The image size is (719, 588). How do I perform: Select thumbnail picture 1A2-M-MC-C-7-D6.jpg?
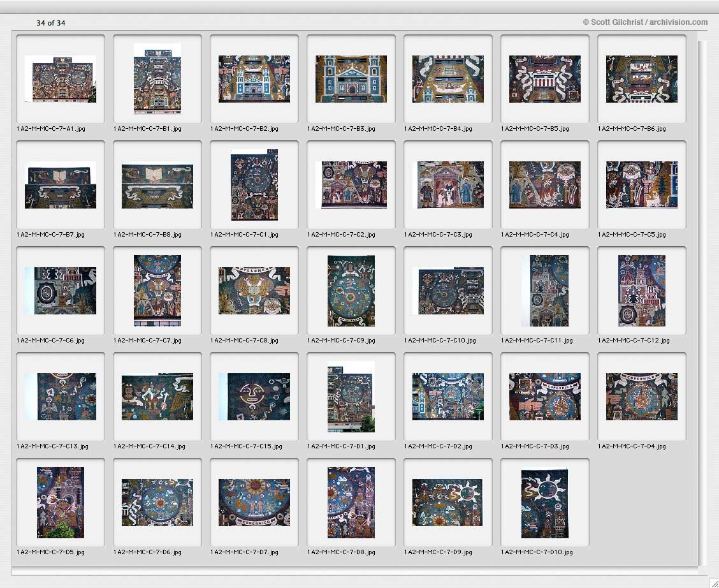(157, 503)
